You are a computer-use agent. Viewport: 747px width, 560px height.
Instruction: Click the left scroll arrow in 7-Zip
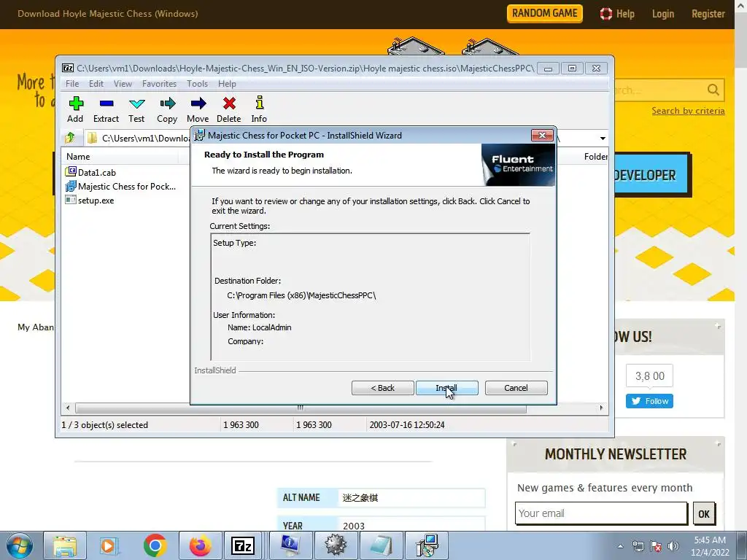(68, 408)
